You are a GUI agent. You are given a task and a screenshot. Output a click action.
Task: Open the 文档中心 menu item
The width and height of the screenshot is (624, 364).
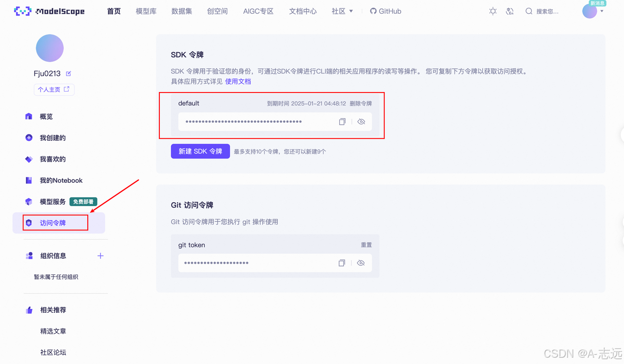click(303, 11)
